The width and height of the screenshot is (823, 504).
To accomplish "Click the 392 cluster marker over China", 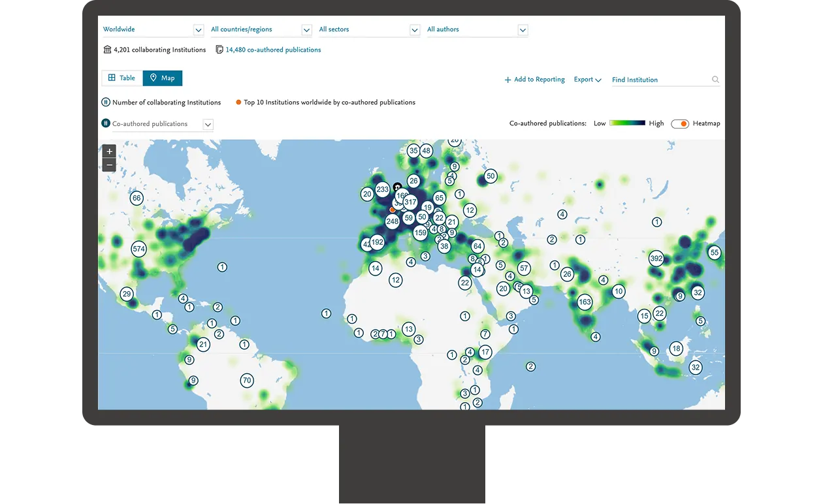I will click(656, 259).
